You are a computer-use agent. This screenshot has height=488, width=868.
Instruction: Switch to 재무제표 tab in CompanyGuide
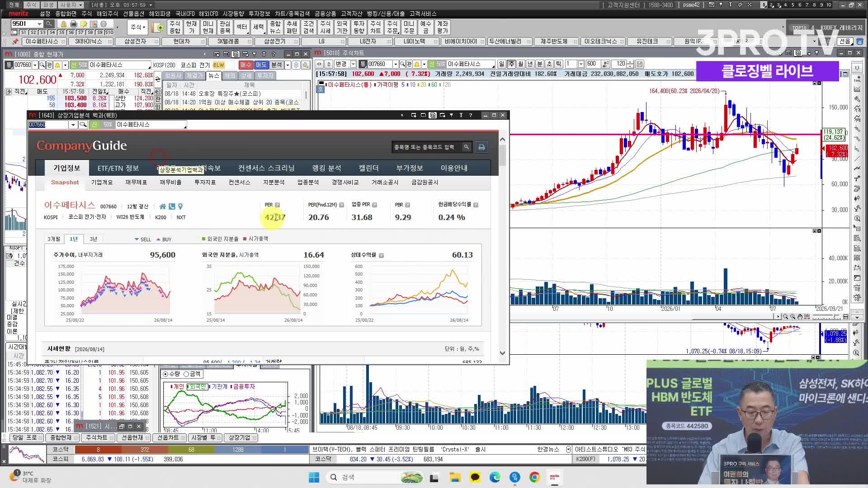[x=136, y=183]
